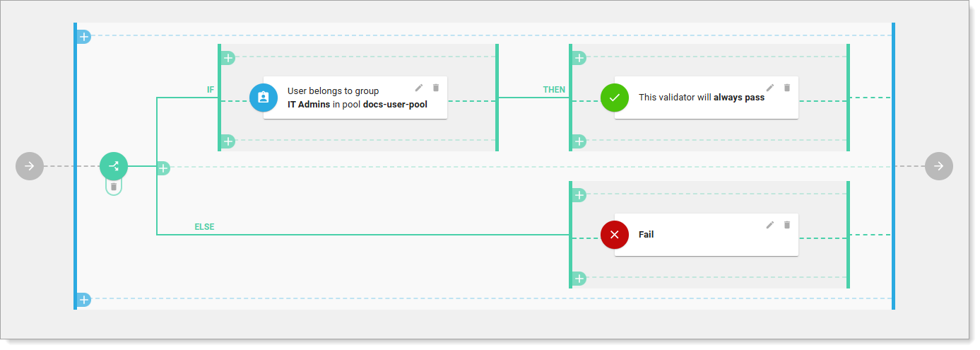Add a rule above the always pass validator
The width and height of the screenshot is (980, 350).
[x=579, y=58]
